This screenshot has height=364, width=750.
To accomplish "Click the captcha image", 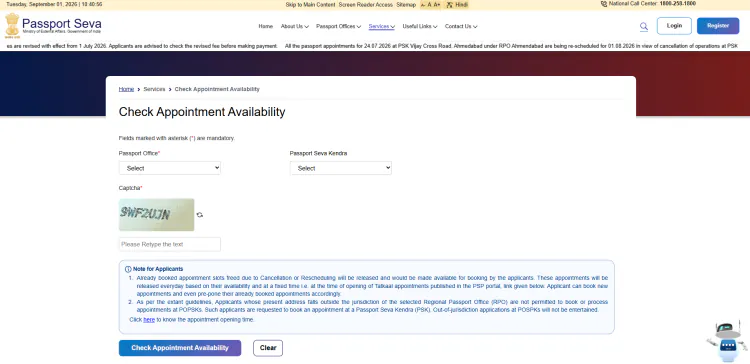I will 156,215.
